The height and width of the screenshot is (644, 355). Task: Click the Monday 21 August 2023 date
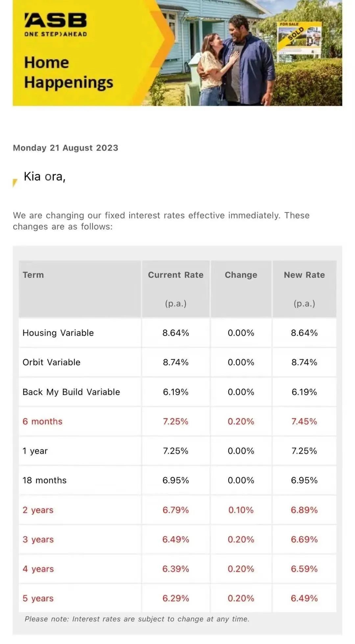65,148
